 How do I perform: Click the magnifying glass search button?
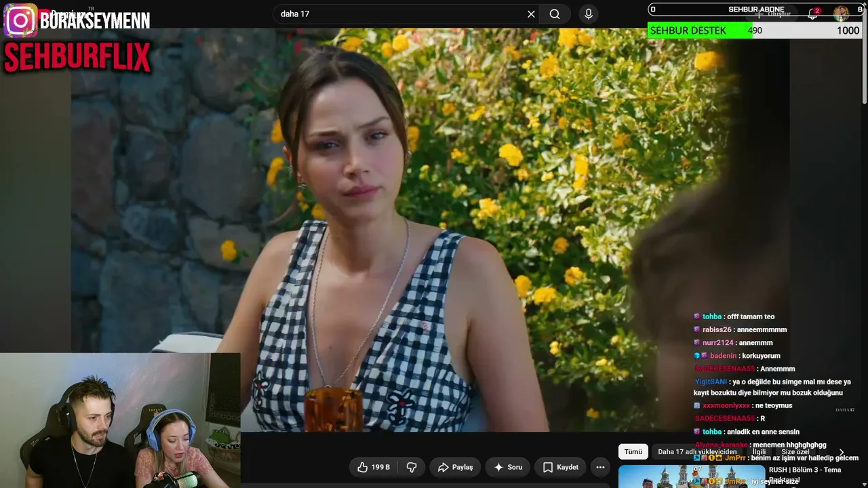tap(555, 14)
